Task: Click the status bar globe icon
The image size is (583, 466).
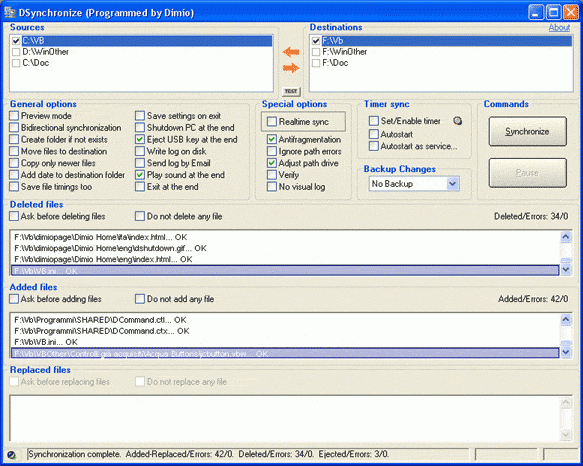Action: click(12, 454)
